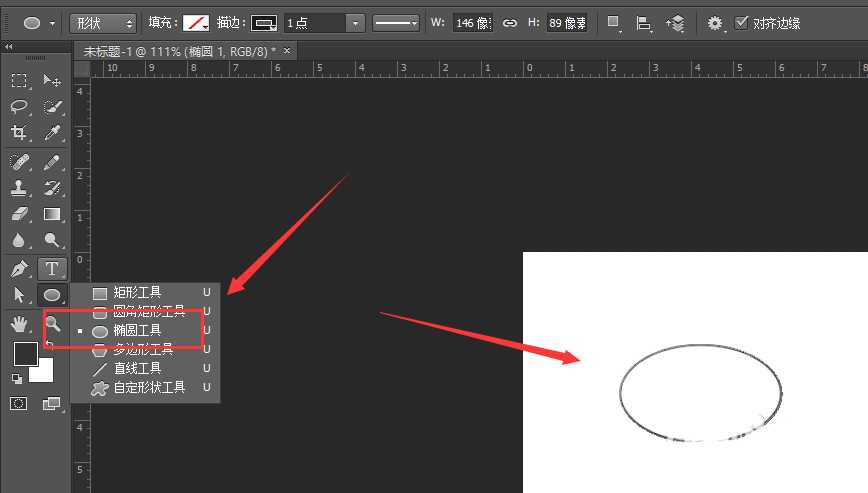The width and height of the screenshot is (868, 493).
Task: Click the foreground color swatch
Action: point(25,353)
